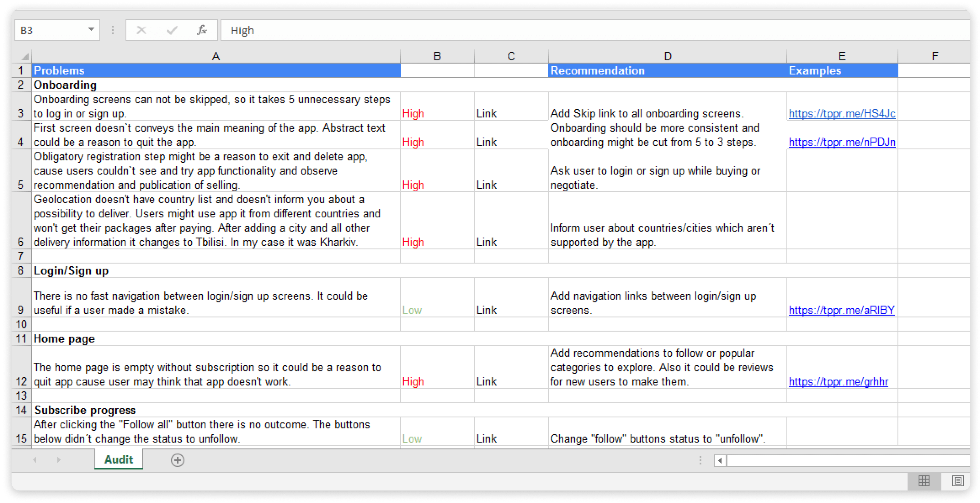Viewport: 980px width, 503px height.
Task: Open the https://tppr.me/grhhr link
Action: pyautogui.click(x=839, y=381)
